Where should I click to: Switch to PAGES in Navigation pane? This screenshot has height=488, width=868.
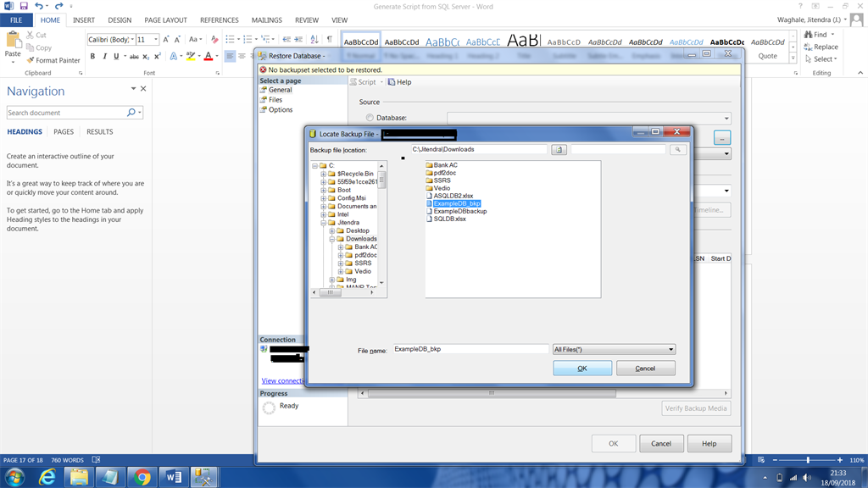(x=64, y=131)
